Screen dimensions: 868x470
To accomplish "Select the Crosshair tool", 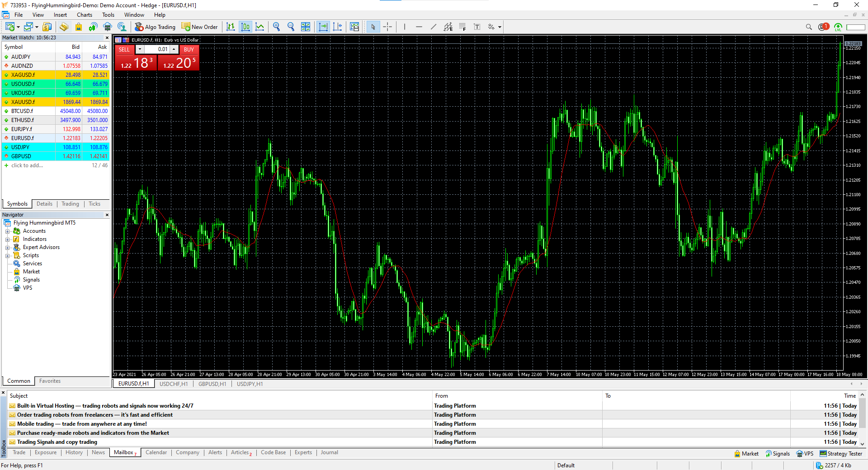I will pyautogui.click(x=387, y=27).
